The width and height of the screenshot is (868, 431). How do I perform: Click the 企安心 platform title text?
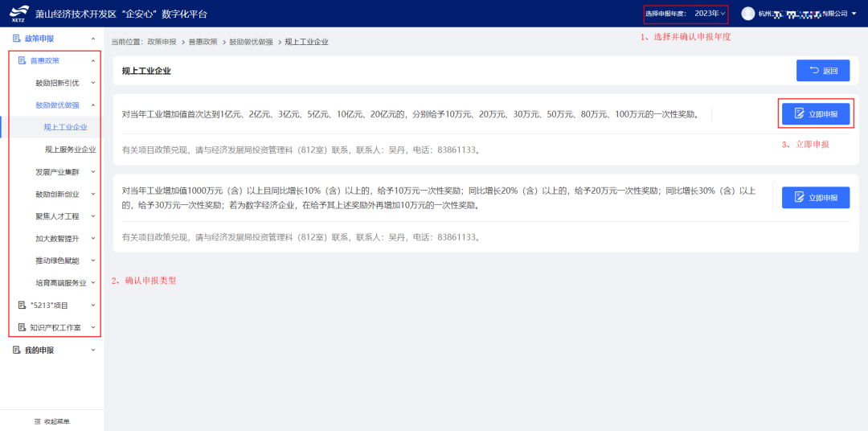pyautogui.click(x=121, y=14)
